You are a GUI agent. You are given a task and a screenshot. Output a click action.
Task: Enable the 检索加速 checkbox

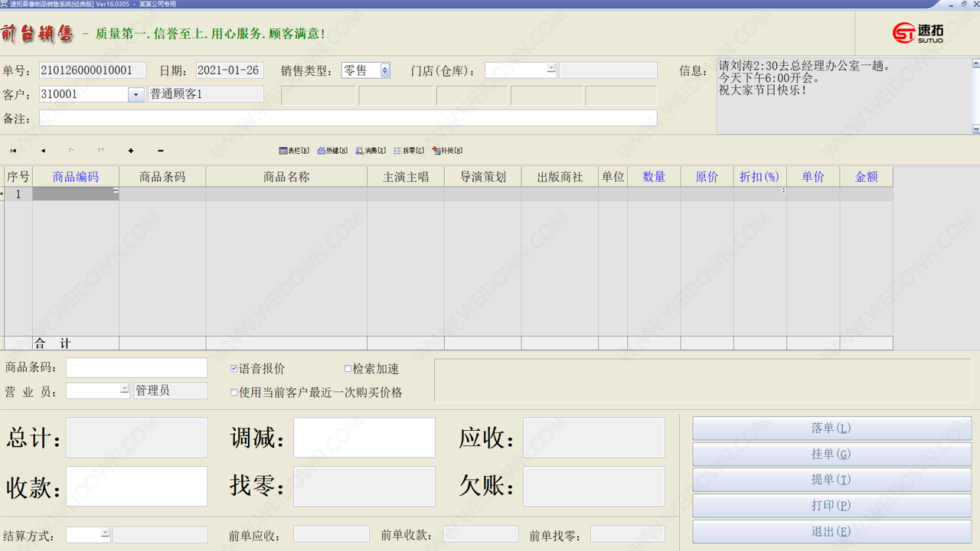[x=348, y=369]
